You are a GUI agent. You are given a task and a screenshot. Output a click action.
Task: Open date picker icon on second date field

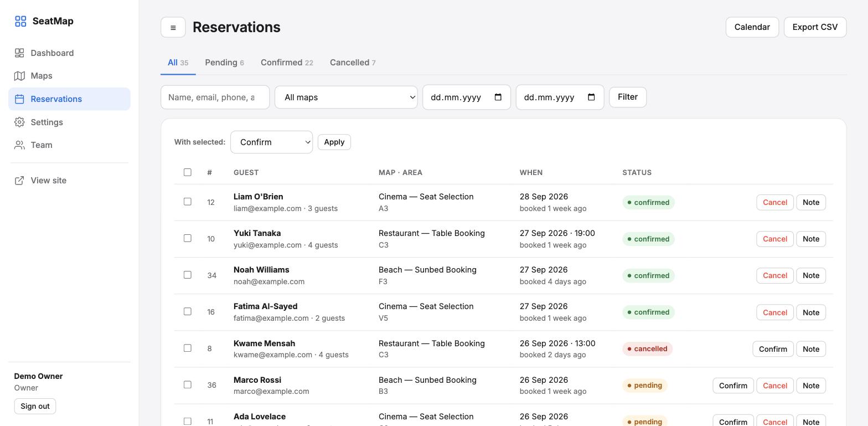click(591, 97)
